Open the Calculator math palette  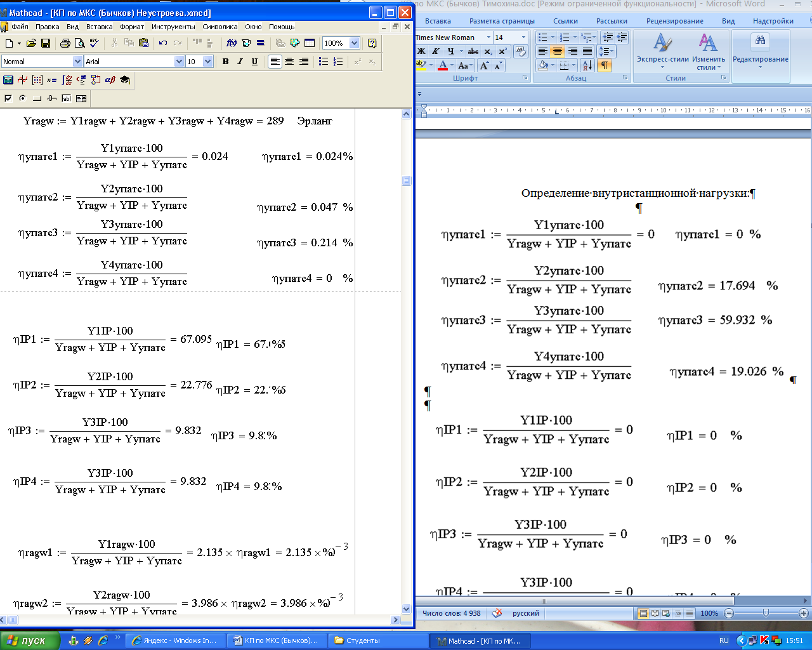click(8, 80)
